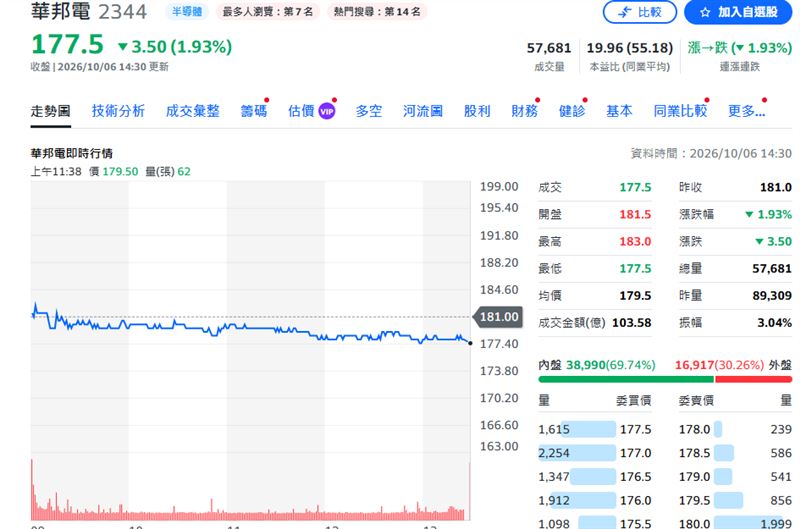Open the 河流圖 tab
The image size is (800, 529).
tap(423, 111)
